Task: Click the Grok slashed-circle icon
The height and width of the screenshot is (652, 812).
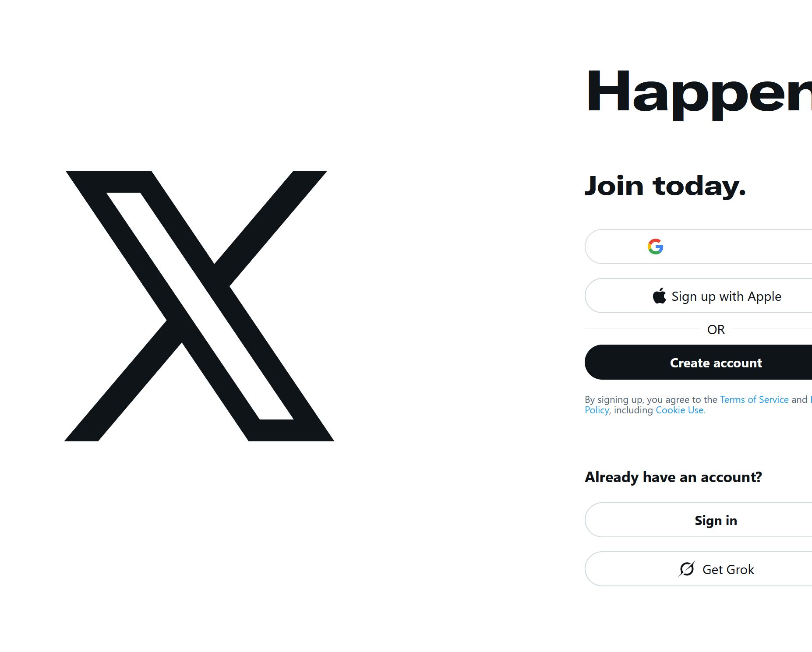Action: (x=686, y=569)
